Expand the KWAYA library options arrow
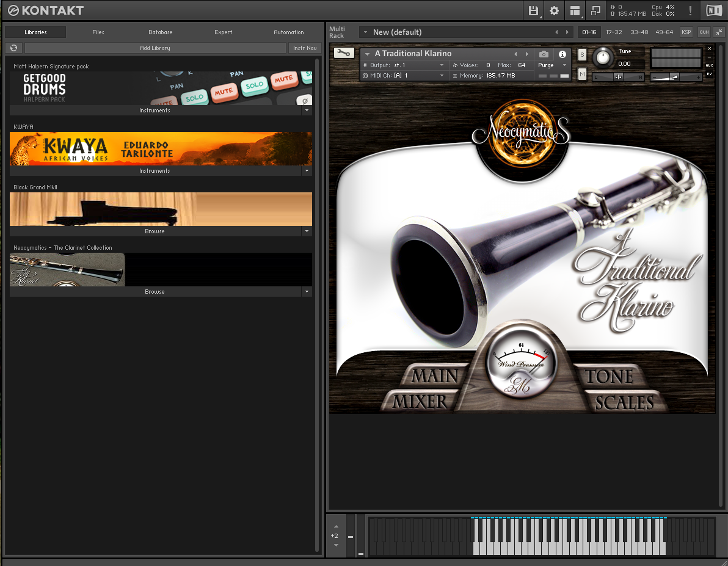 pyautogui.click(x=307, y=171)
